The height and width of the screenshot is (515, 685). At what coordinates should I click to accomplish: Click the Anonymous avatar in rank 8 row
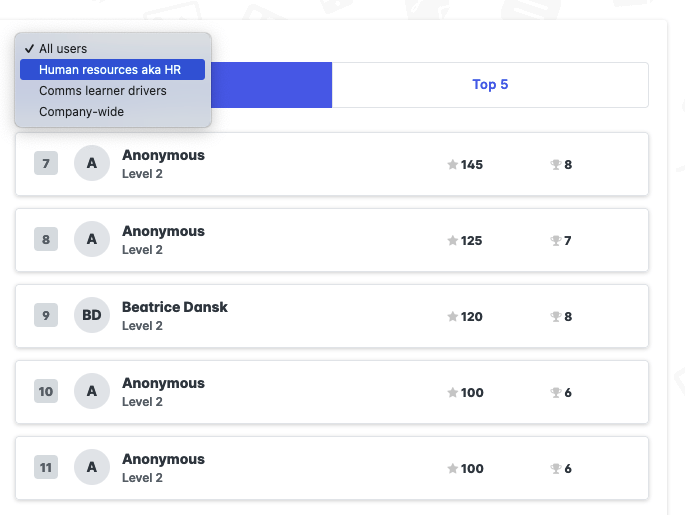92,240
